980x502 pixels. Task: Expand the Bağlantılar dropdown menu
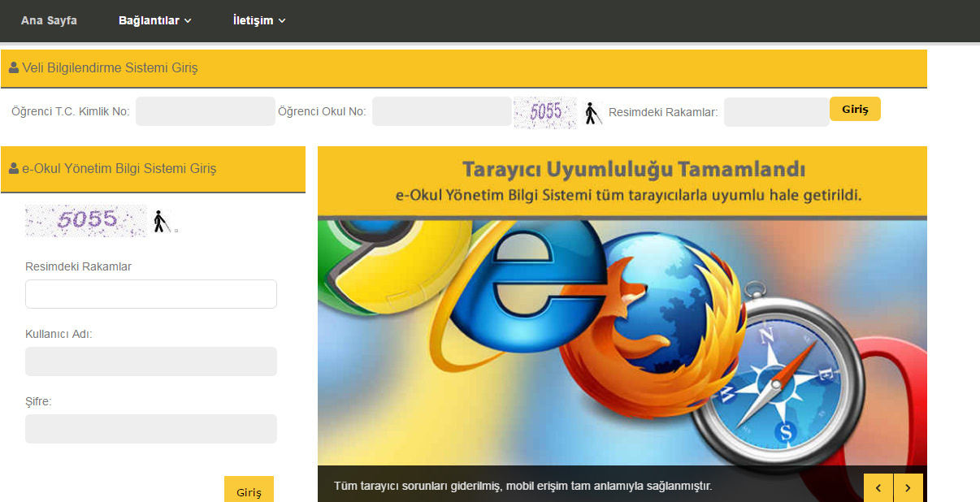[x=154, y=20]
